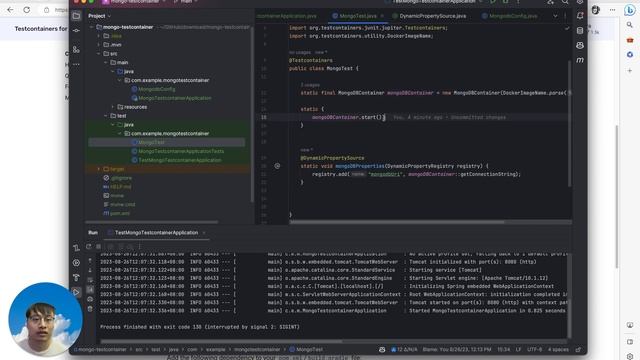Viewport: 640px width, 360px height.
Task: Open MongoTestcontainerApplication in tree
Action: point(171,98)
